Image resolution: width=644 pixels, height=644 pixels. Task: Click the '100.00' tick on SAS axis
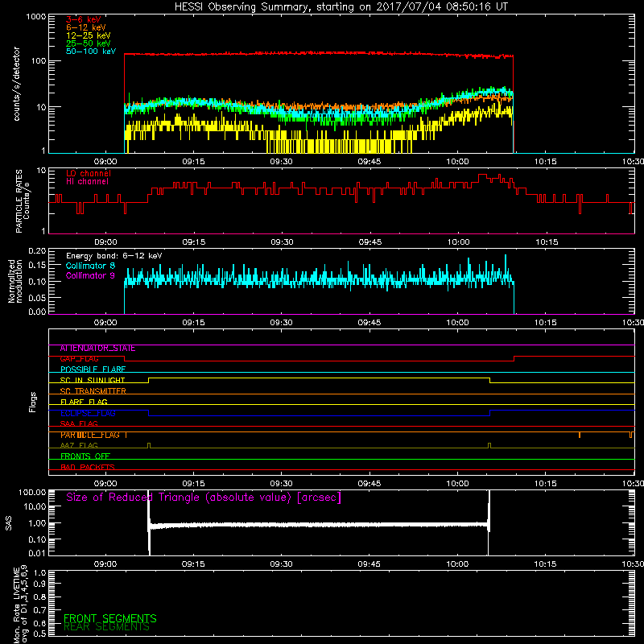32,493
